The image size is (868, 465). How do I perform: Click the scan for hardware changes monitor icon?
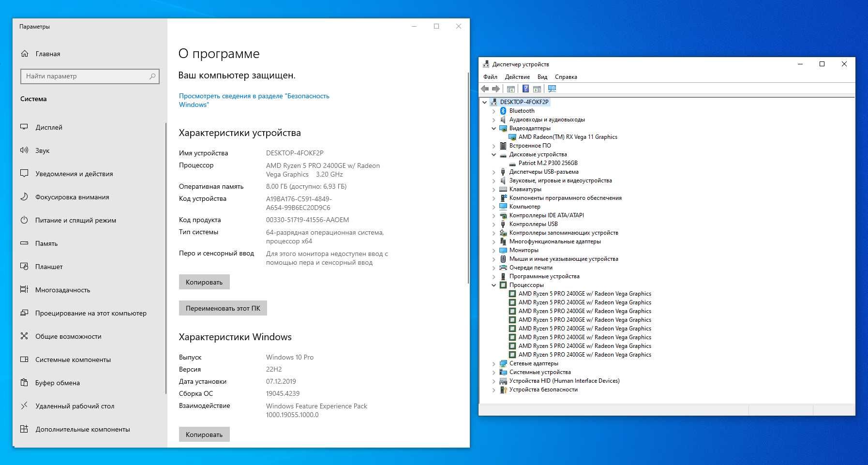coord(552,89)
